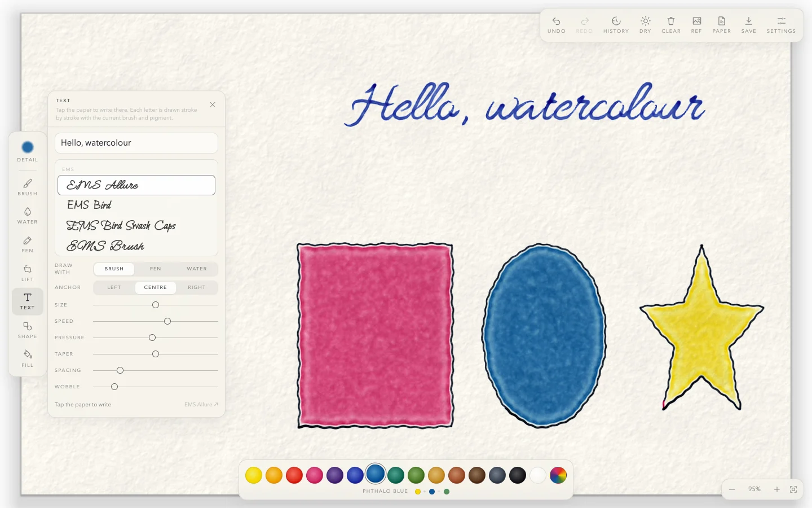Screen dimensions: 812x508
Task: Choose the EMS Brush font
Action: coord(136,246)
